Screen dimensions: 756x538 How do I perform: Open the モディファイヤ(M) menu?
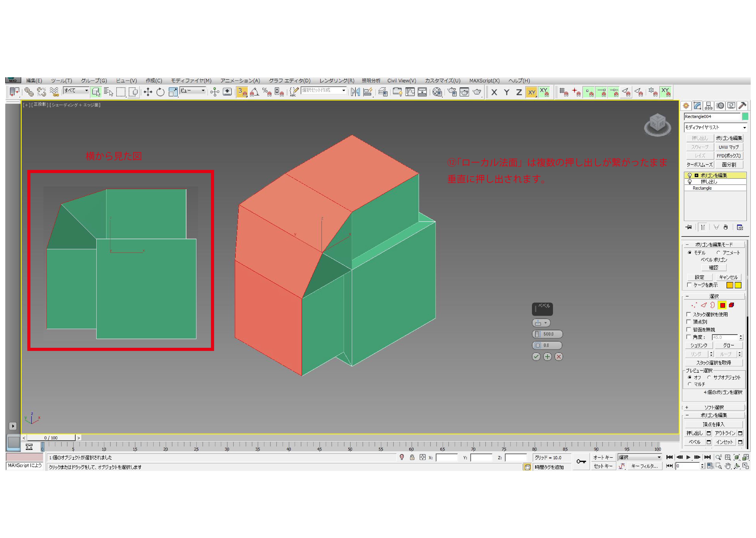point(191,81)
